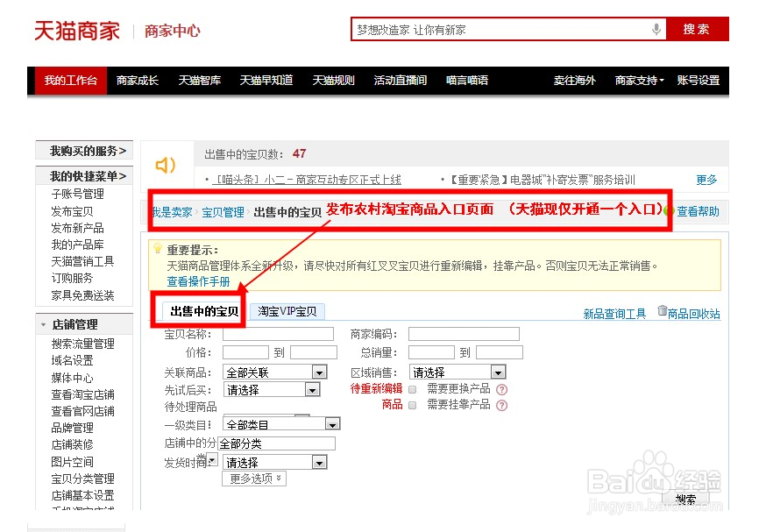Open 我的产品库 in sidebar

tap(78, 245)
